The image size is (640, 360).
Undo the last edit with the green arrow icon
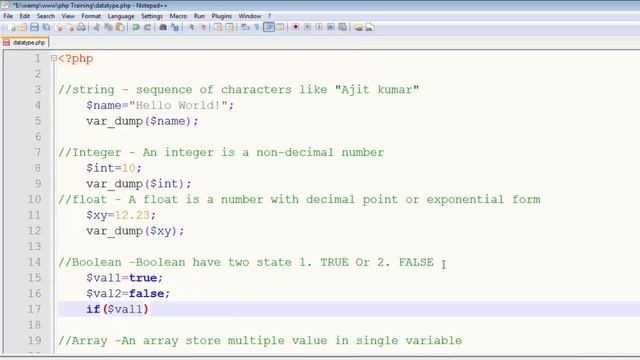(x=136, y=27)
